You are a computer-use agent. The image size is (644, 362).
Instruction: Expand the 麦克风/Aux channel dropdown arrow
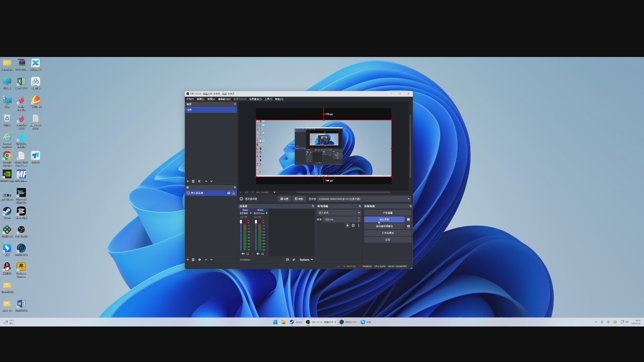coord(267,213)
